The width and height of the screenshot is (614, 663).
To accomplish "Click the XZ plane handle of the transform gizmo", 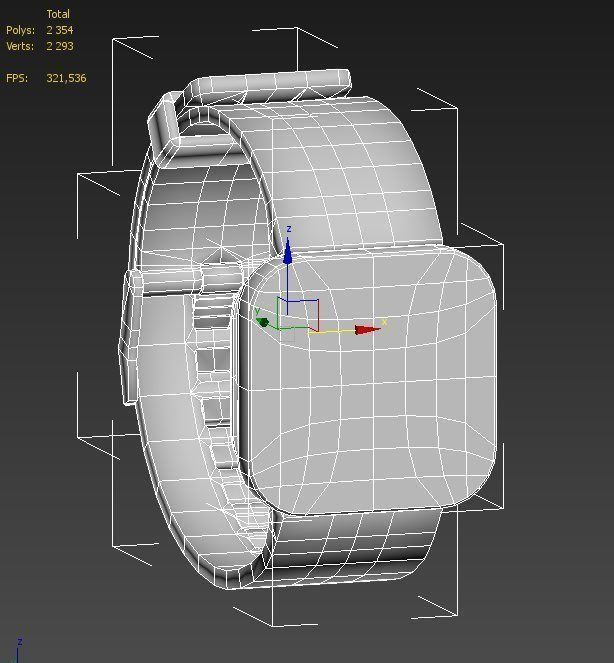I will coord(303,315).
